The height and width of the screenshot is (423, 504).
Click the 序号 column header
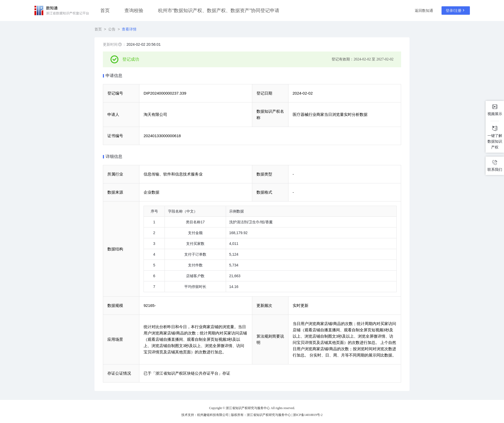154,211
